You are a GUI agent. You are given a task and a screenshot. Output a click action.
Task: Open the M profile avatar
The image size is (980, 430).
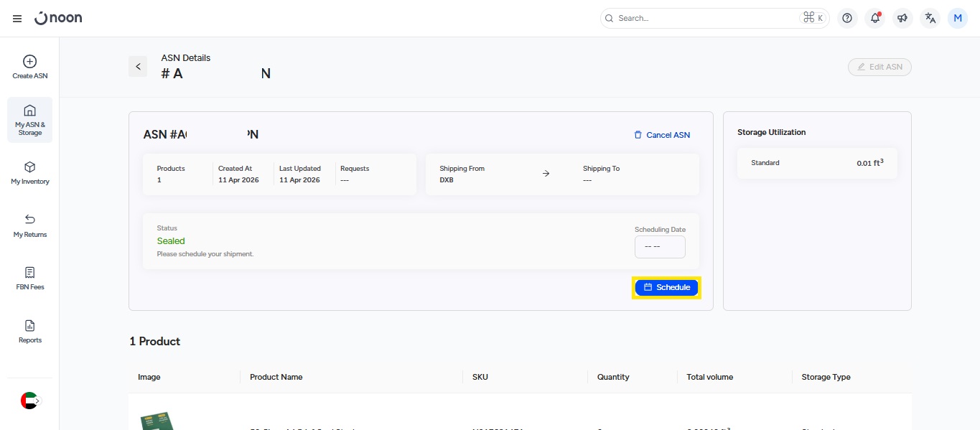pyautogui.click(x=958, y=18)
